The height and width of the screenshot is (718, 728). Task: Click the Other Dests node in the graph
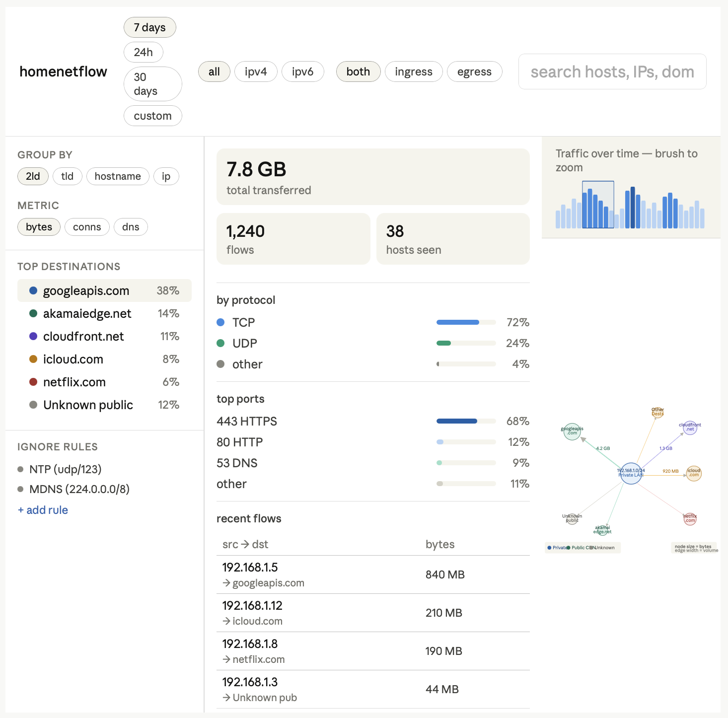[657, 412]
